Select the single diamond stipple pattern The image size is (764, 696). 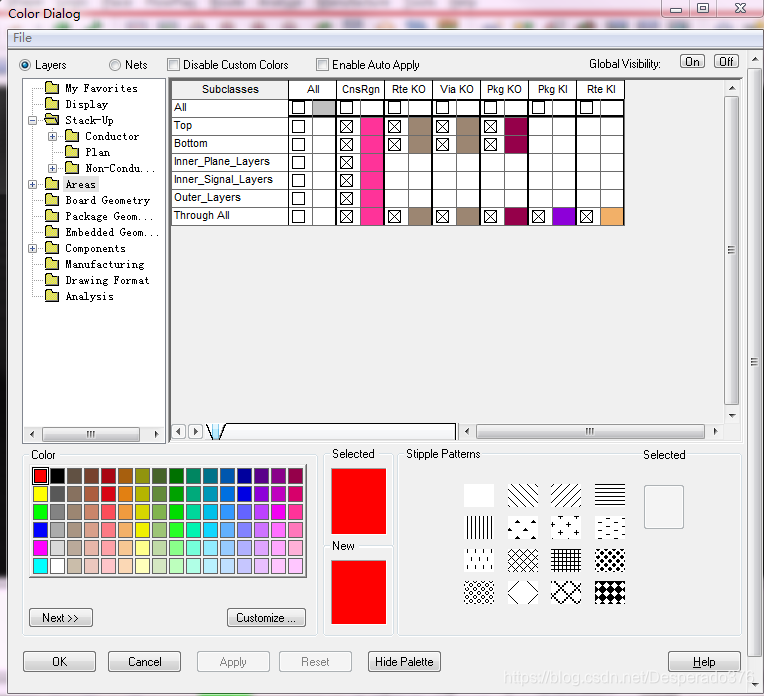(523, 592)
